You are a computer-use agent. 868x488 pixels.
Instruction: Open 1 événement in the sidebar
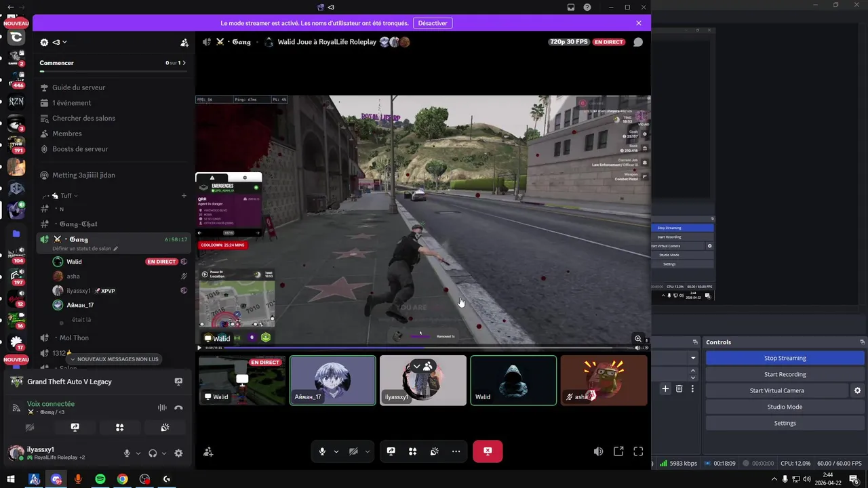point(71,103)
